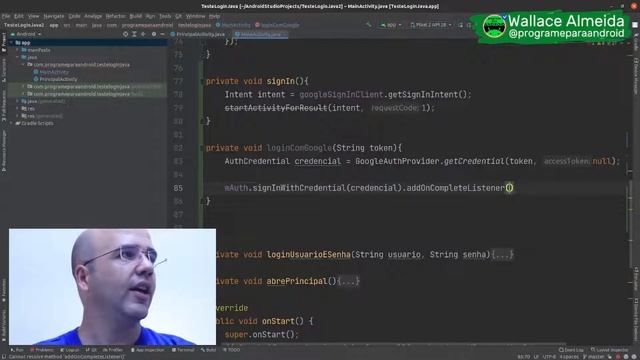Open Project panel settings gear
Viewport: 640px width, 360px height.
154,34
